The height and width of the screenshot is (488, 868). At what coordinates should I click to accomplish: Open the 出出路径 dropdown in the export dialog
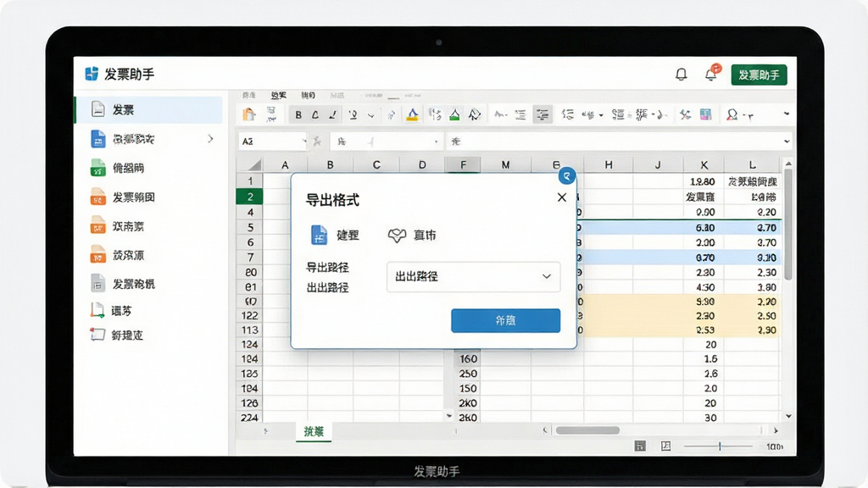(473, 276)
